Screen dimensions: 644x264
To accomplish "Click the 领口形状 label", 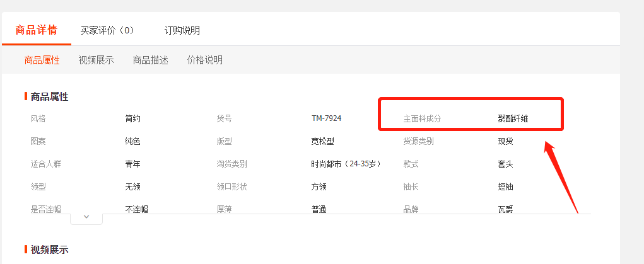I will pos(232,187).
